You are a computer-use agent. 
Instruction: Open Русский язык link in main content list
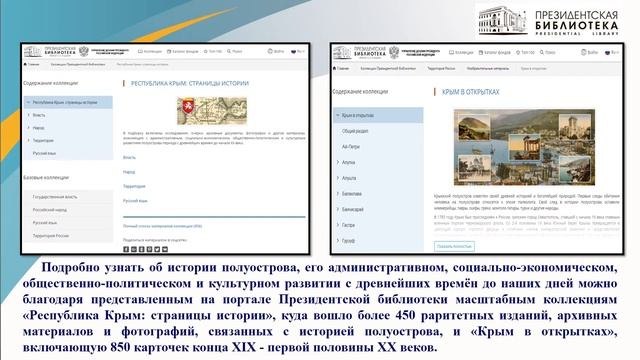coord(135,201)
